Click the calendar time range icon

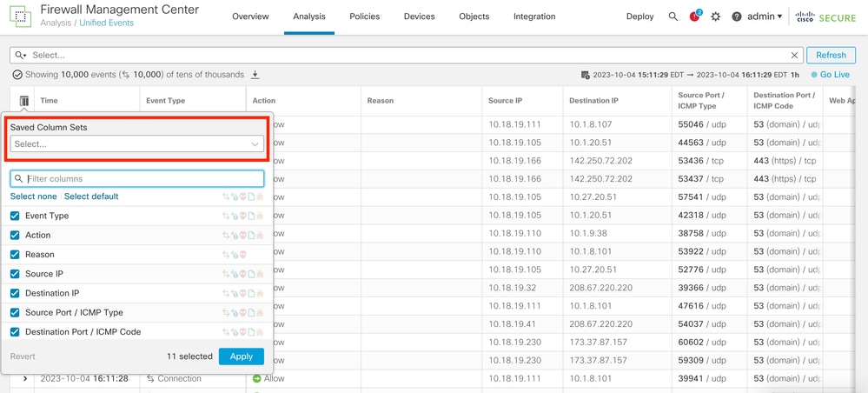(585, 75)
